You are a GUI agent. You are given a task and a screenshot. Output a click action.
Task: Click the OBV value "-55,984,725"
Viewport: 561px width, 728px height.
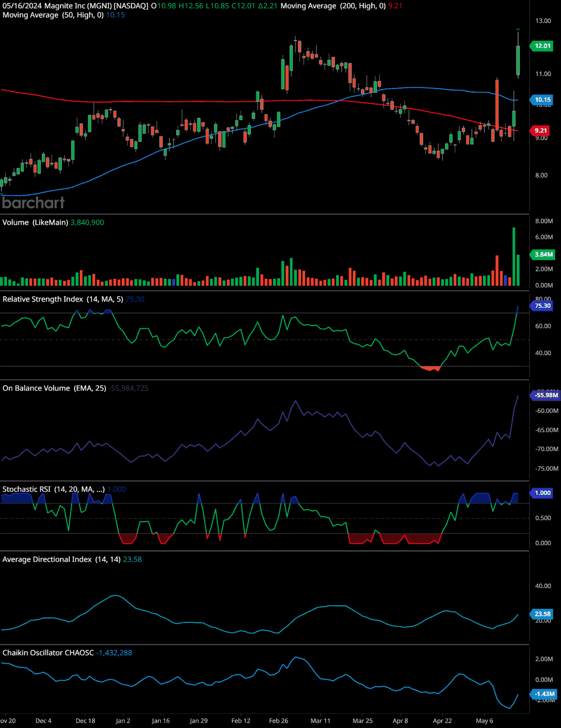129,388
